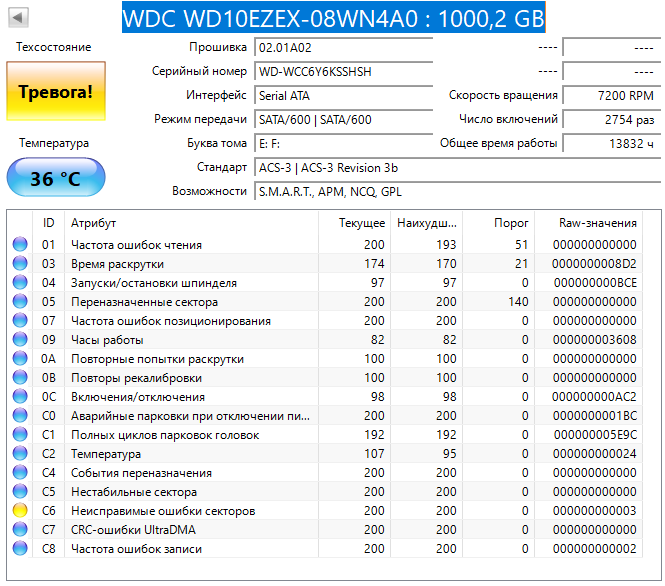Select the row Переназначенные сектора

pos(327,301)
